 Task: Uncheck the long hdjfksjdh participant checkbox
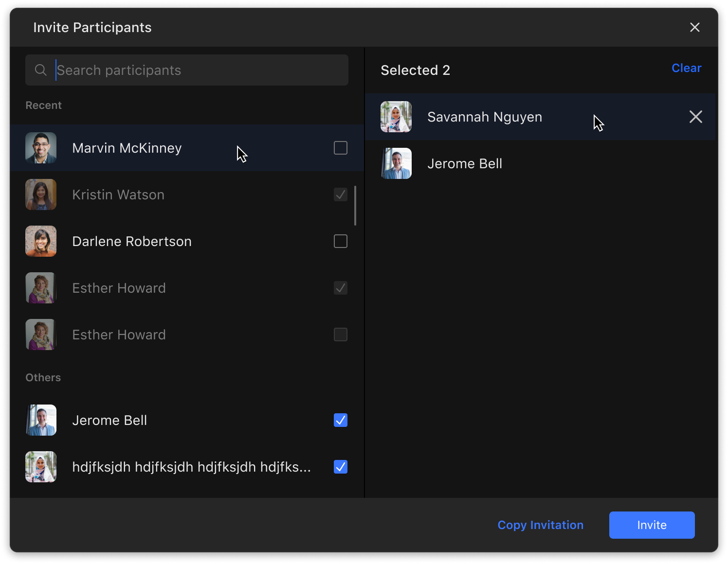click(x=341, y=467)
